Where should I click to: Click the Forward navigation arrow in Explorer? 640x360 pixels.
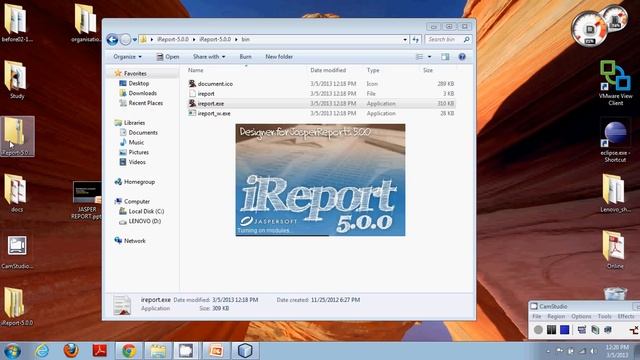pos(125,40)
